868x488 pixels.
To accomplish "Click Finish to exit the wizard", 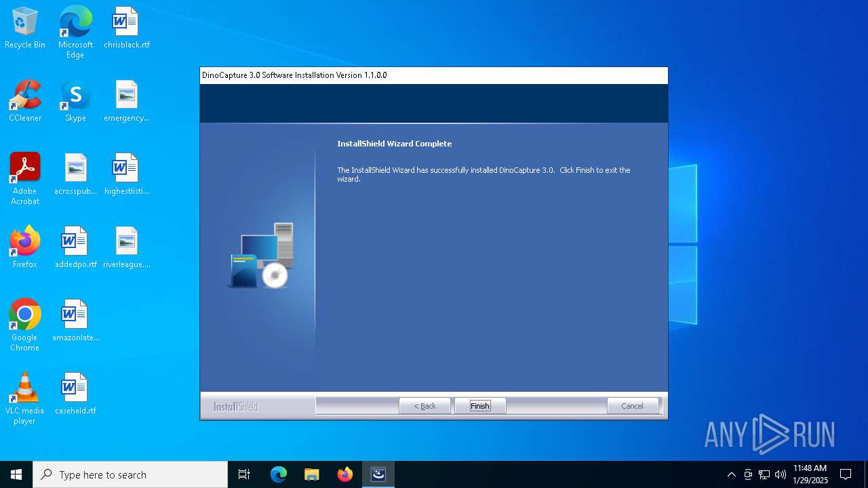I will coord(480,406).
